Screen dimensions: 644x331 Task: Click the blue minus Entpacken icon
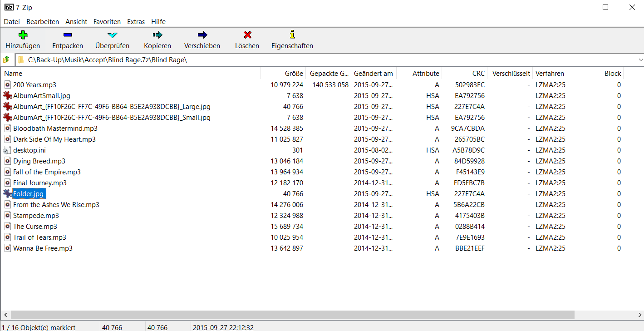point(68,35)
